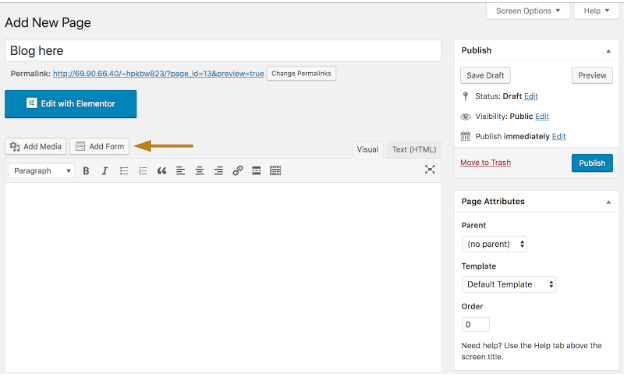Toggle the toolbar kitchen sink
Screen dimensions: 624x375
[275, 171]
